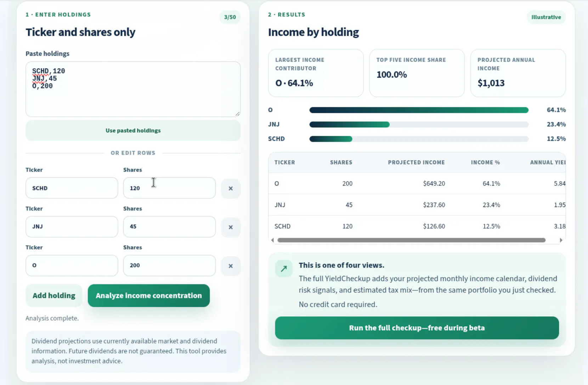Focus the 120 shares input
This screenshot has height=385, width=588.
(169, 188)
